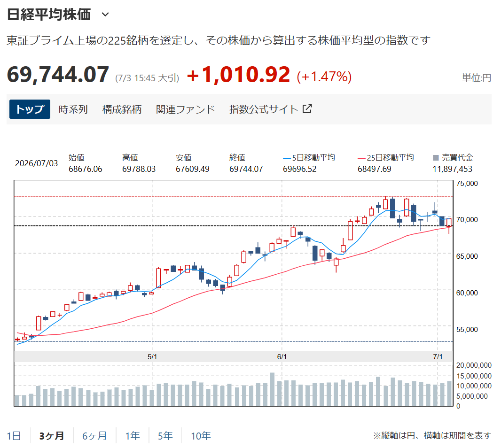The width and height of the screenshot is (501, 448).
Task: Click the 5/1 date marker on chart axis
Action: tap(152, 357)
